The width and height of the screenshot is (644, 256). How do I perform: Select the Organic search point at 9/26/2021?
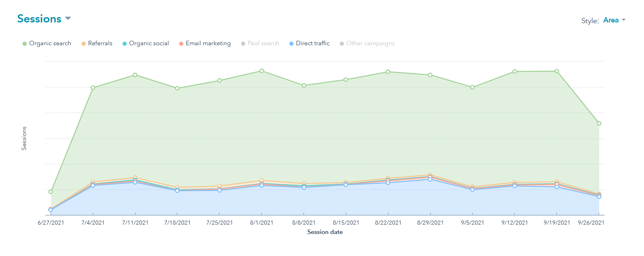[599, 124]
